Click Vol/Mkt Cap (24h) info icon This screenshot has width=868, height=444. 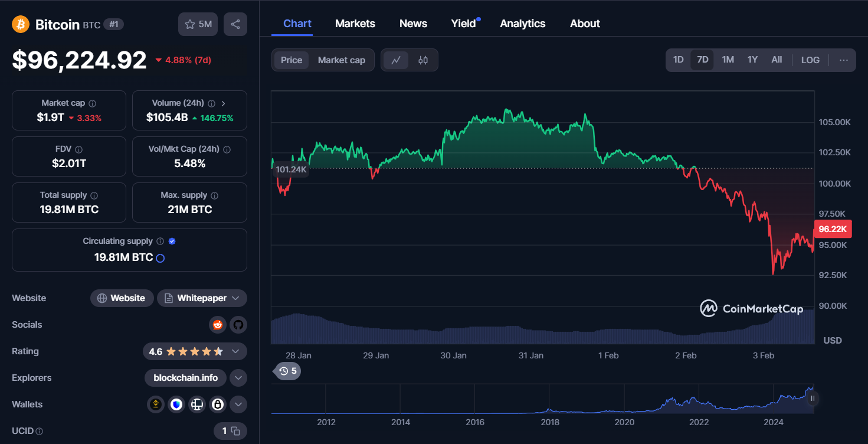tap(227, 149)
